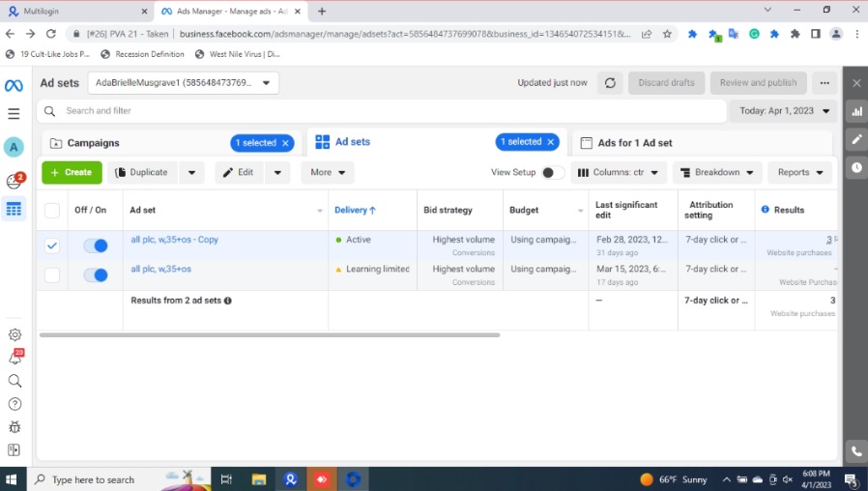Open the Meta logo home icon
This screenshot has width=868, height=491.
pyautogui.click(x=14, y=85)
